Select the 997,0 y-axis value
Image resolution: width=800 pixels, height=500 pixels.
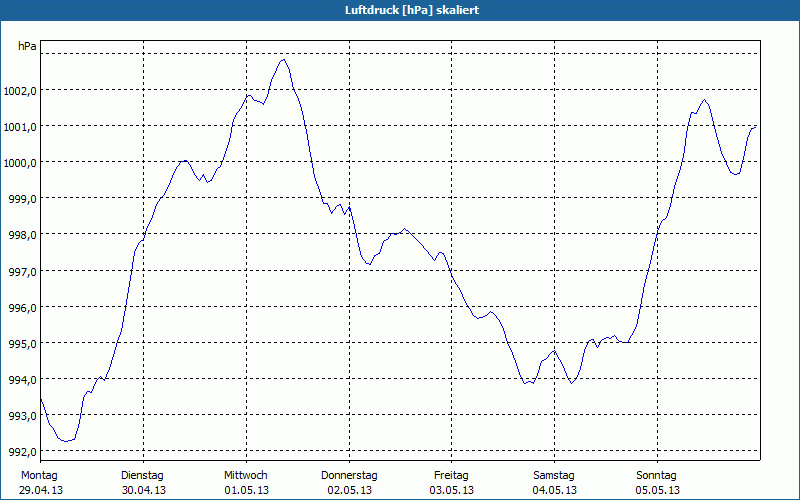[x=22, y=272]
